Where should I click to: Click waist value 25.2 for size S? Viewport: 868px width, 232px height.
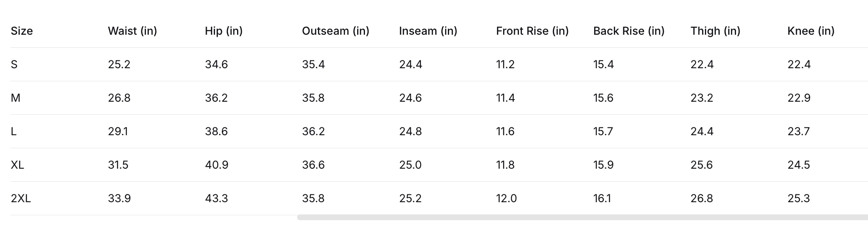[119, 65]
